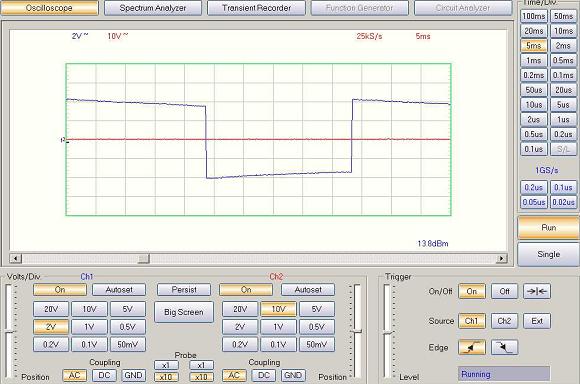The image size is (580, 384).
Task: Set Ch2 volts/div to 0.2V
Action: [x=240, y=344]
